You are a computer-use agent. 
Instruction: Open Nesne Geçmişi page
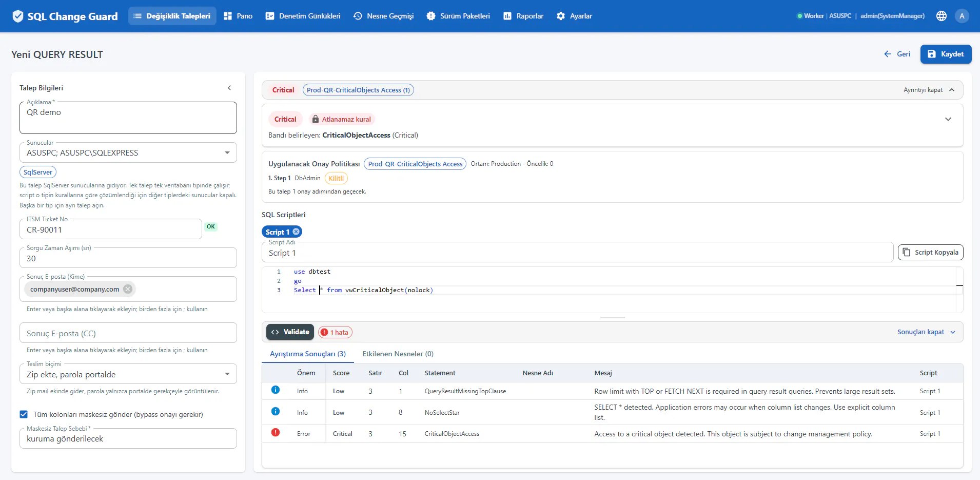pos(383,16)
